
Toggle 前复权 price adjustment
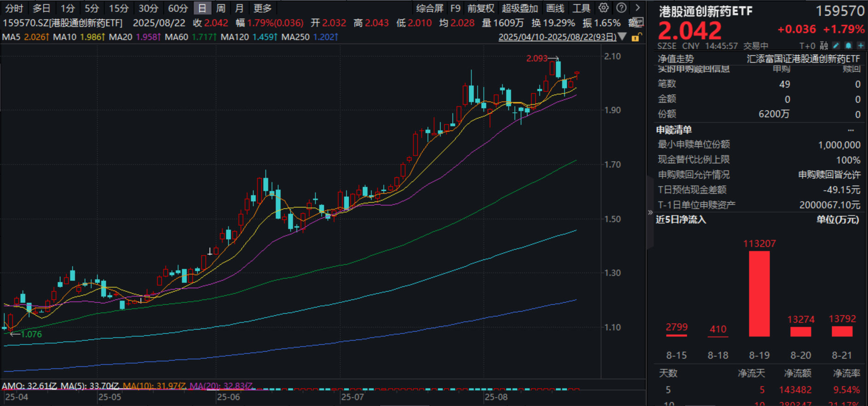click(x=481, y=8)
